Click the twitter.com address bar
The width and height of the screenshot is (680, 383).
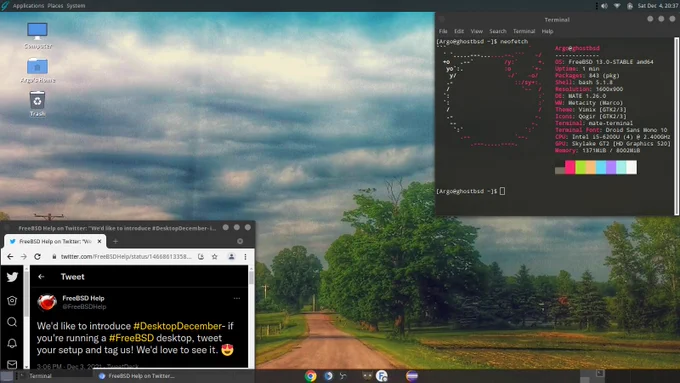click(x=126, y=257)
